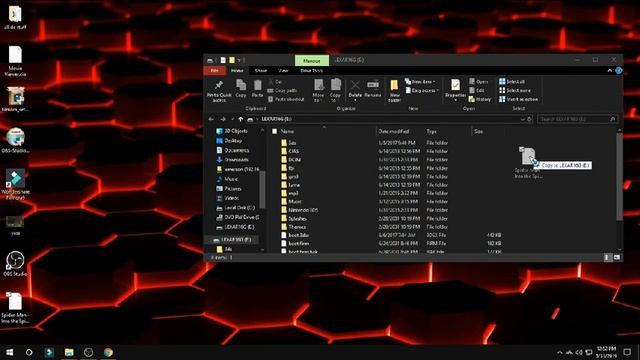The height and width of the screenshot is (360, 640).
Task: Switch to the Share tab
Action: coord(261,71)
